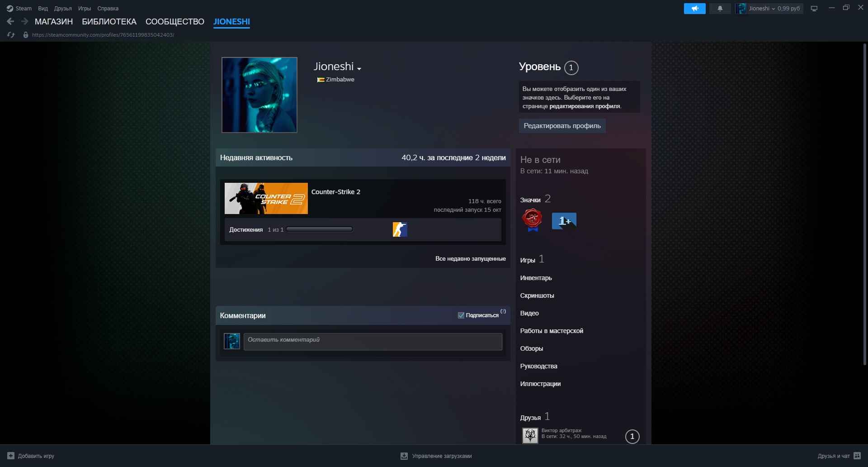Click the browser back arrow
Screen dimensions: 868x467
click(11, 21)
